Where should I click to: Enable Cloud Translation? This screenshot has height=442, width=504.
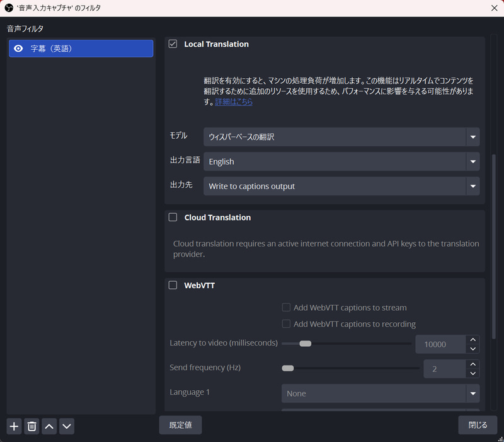[173, 217]
